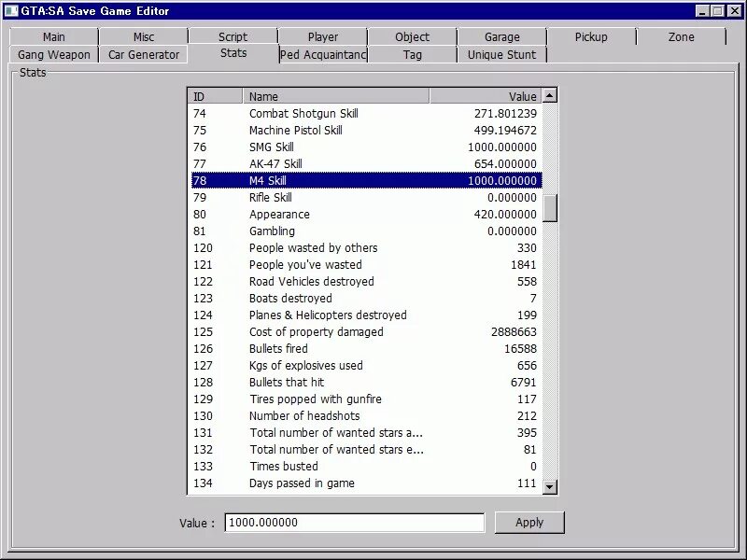The image size is (747, 560).
Task: Click the 420.000000 value cell
Action: pos(505,215)
